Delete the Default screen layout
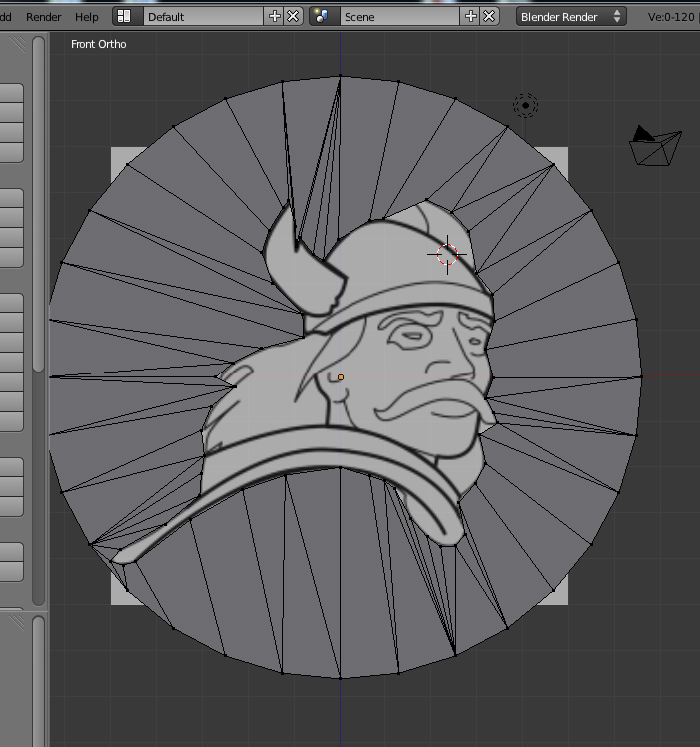 coord(293,17)
